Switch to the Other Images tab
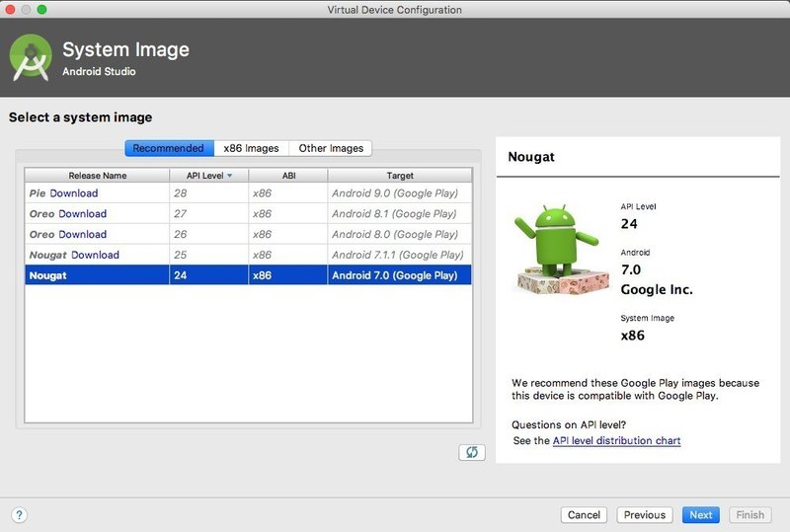The image size is (790, 532). coord(331,148)
